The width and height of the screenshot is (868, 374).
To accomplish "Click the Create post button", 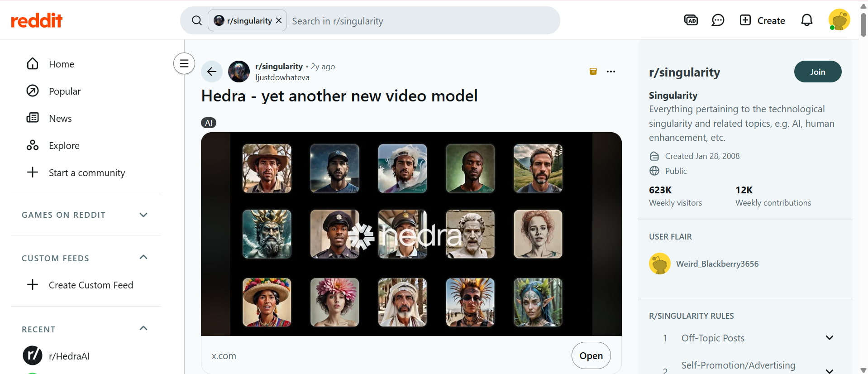I will (763, 20).
